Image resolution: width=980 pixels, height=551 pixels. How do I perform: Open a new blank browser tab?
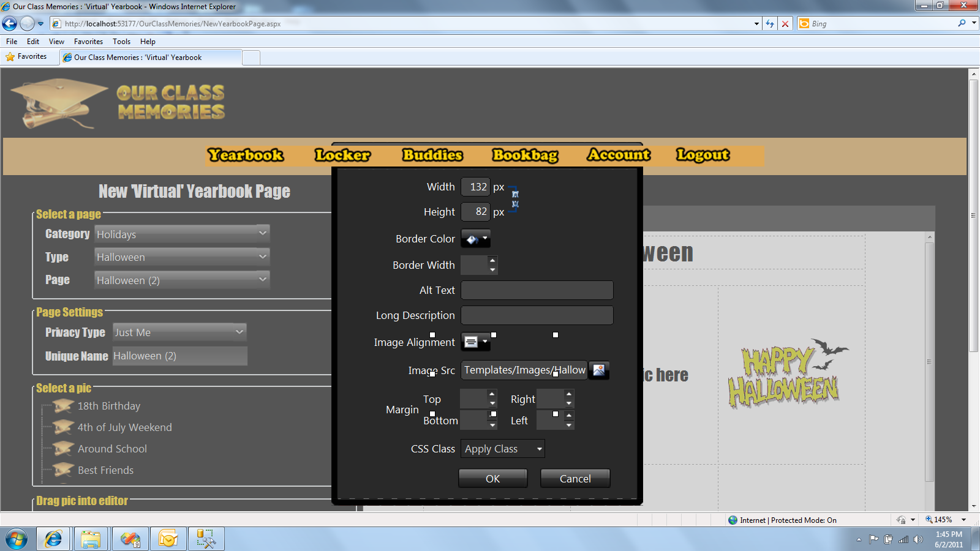pyautogui.click(x=251, y=58)
